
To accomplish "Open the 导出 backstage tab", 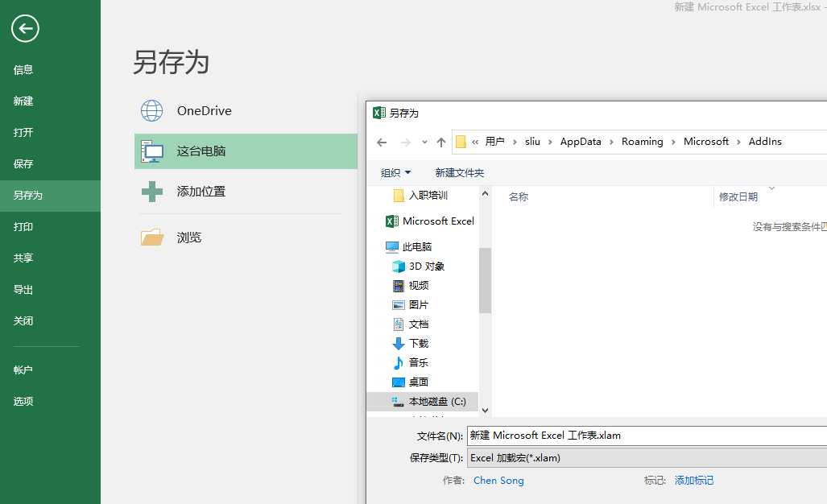I will click(x=50, y=289).
